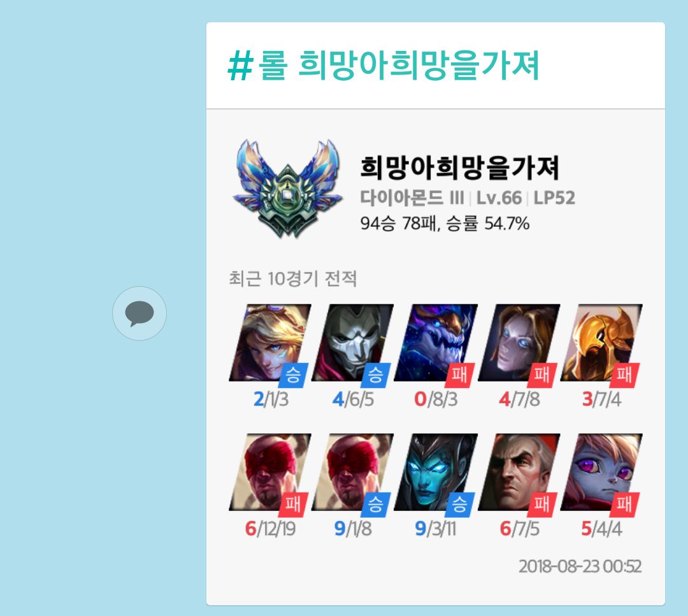Select the Poppy match showing 5/4/4
The width and height of the screenshot is (688, 616).
pos(601,472)
